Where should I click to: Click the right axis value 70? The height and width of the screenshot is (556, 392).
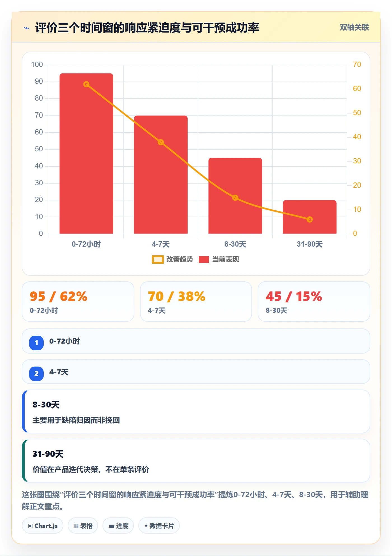pyautogui.click(x=357, y=65)
